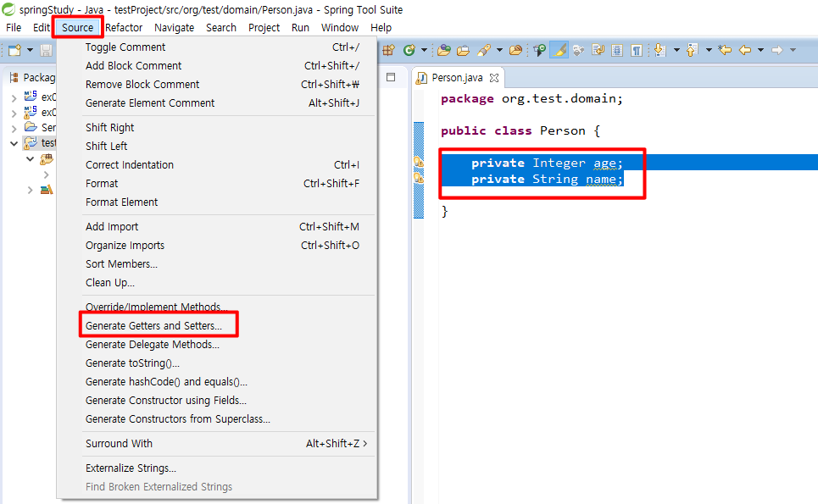Screen dimensions: 818x504
Task: Collapse the source folder under test project
Action: [30, 159]
